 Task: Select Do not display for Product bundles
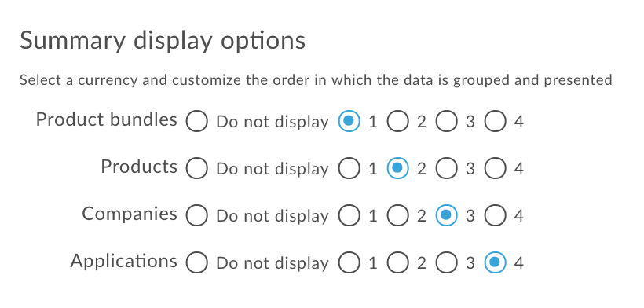coord(196,122)
